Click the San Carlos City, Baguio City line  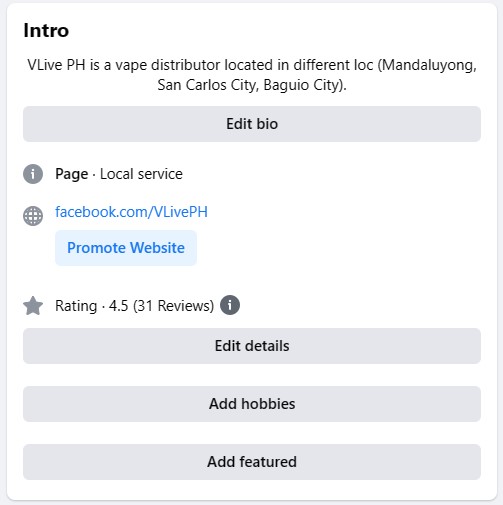click(252, 85)
